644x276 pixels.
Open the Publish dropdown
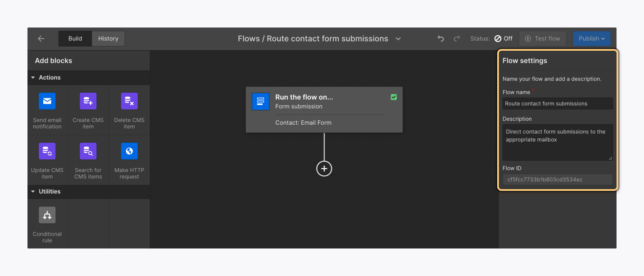pos(592,38)
